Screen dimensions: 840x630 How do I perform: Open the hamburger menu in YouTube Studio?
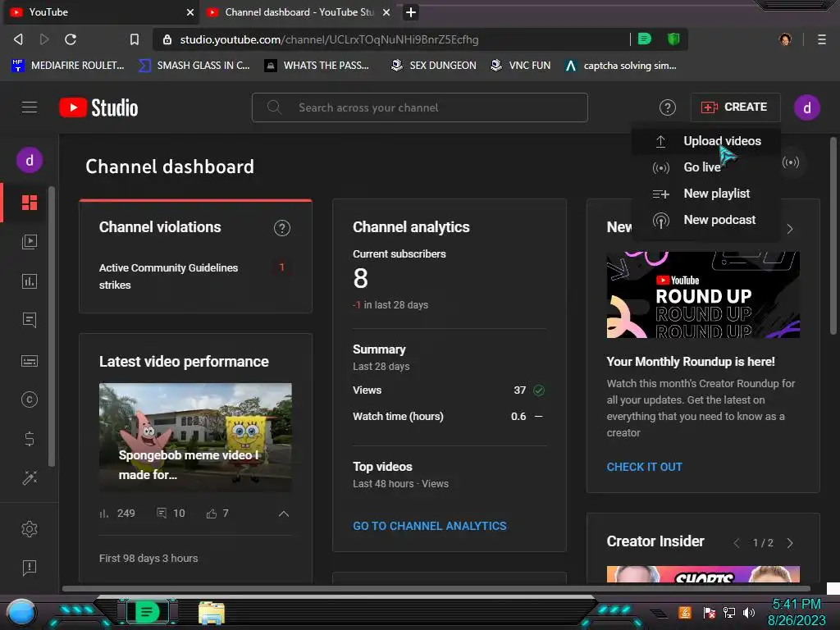point(30,107)
